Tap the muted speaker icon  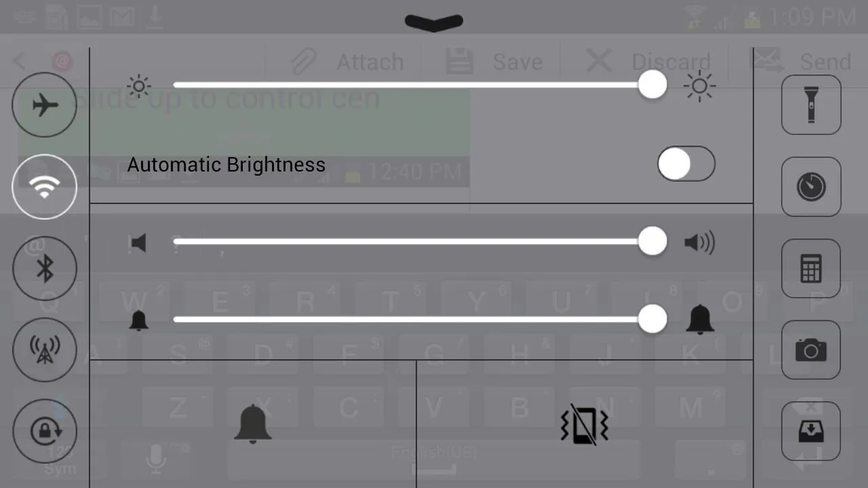click(138, 243)
